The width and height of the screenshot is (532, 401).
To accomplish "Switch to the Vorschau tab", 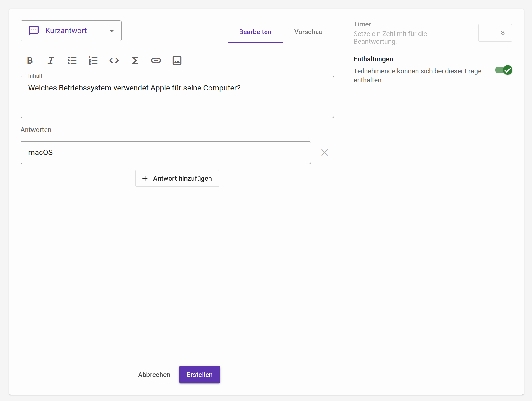I will pyautogui.click(x=308, y=32).
